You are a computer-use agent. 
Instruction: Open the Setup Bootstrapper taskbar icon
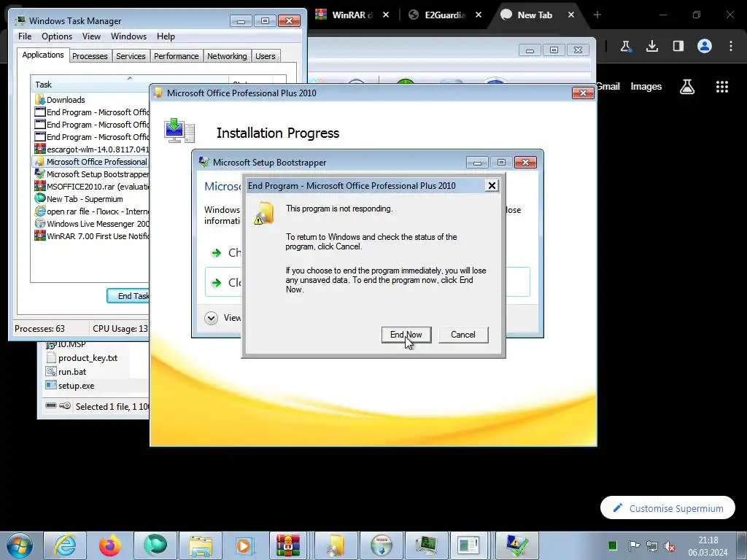pyautogui.click(x=516, y=545)
